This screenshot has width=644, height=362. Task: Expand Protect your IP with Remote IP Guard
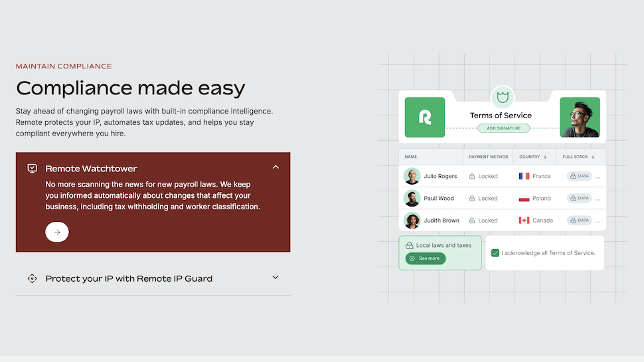(276, 278)
